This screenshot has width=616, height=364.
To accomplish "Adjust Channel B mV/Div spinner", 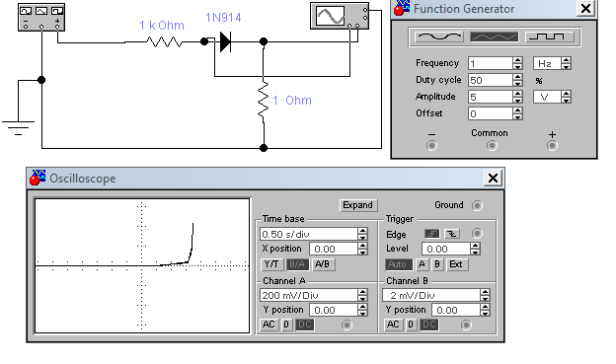I will (485, 295).
